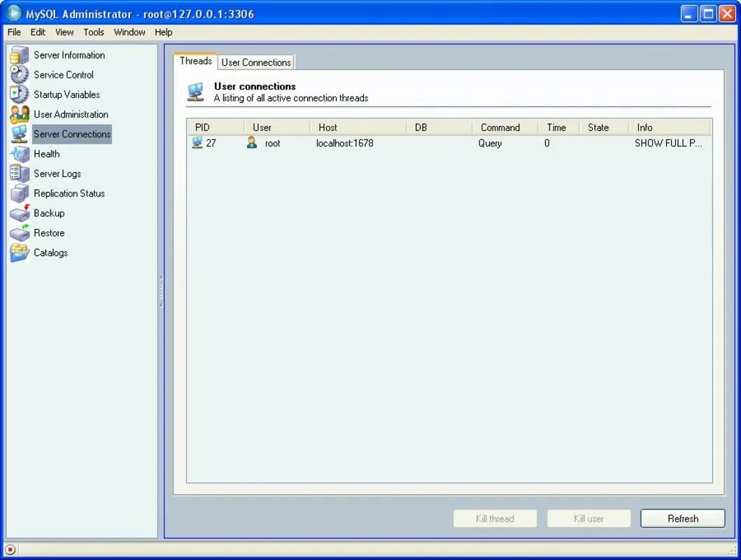741x560 pixels.
Task: Open the Server Information section
Action: (69, 55)
